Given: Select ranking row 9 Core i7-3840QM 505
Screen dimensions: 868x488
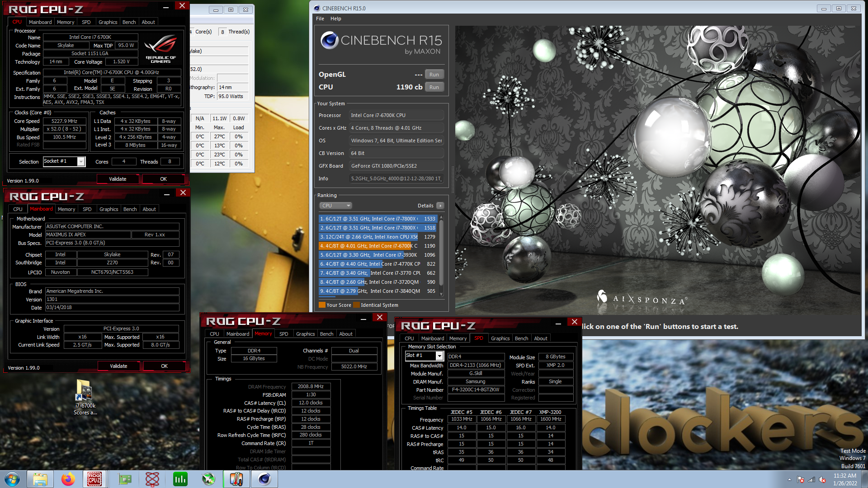Looking at the screenshot, I should click(377, 291).
